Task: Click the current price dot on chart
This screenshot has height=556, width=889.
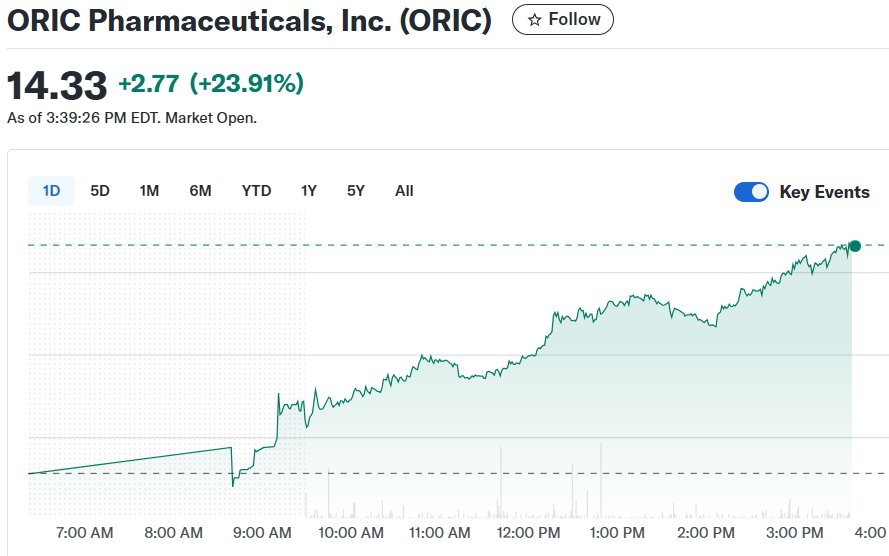Action: [x=854, y=246]
